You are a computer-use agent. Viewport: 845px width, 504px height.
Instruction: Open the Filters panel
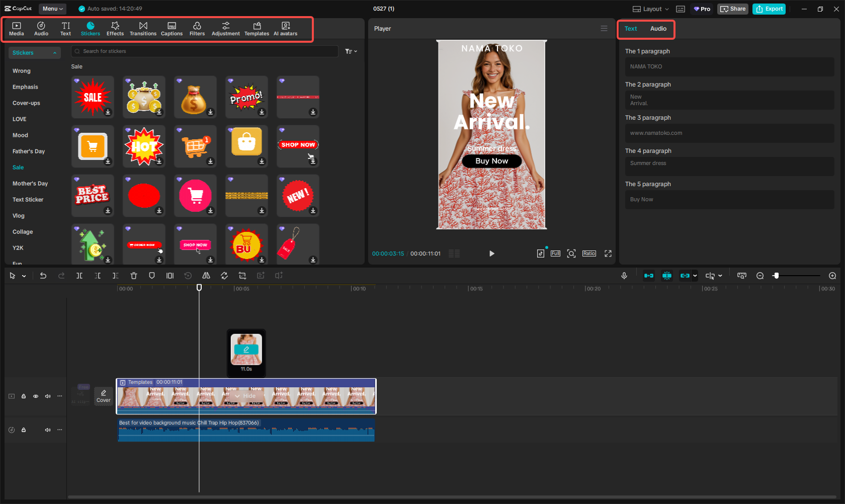pyautogui.click(x=197, y=28)
